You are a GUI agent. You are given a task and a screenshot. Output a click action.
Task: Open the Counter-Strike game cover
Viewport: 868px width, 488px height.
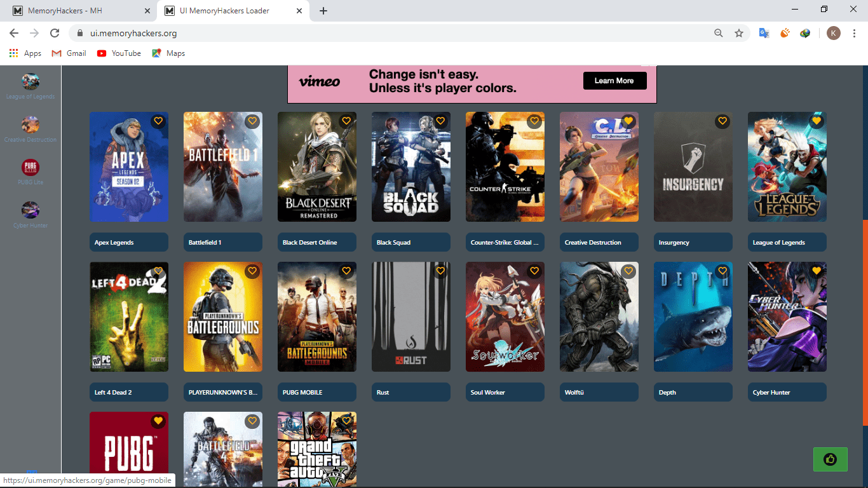point(505,166)
